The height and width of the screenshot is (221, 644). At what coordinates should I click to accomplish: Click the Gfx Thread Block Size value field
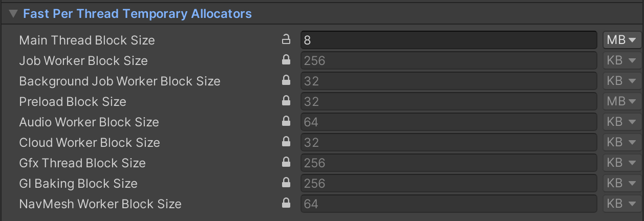coord(448,163)
